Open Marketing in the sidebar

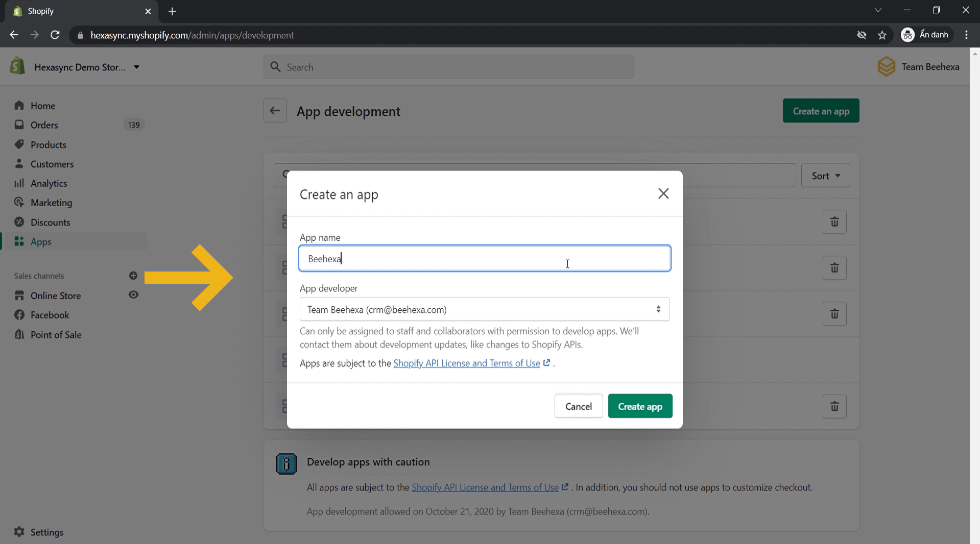tap(51, 203)
